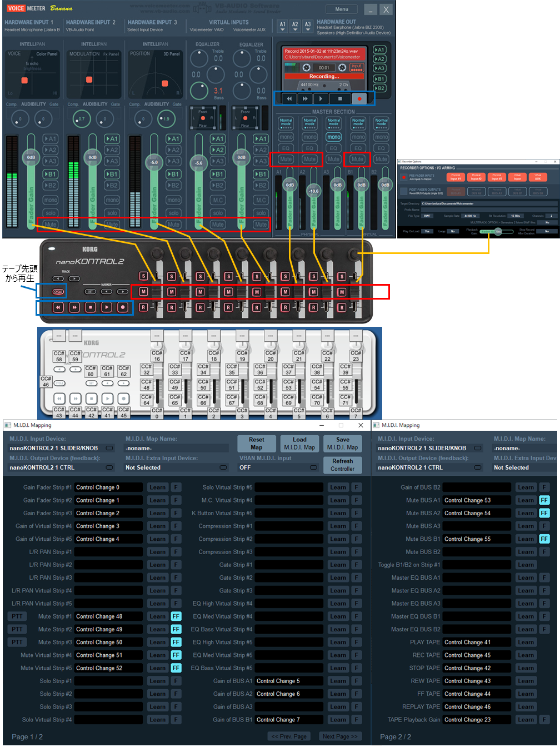This screenshot has height=747, width=560.
Task: Click Save M.I.D.I. Map
Action: click(343, 444)
